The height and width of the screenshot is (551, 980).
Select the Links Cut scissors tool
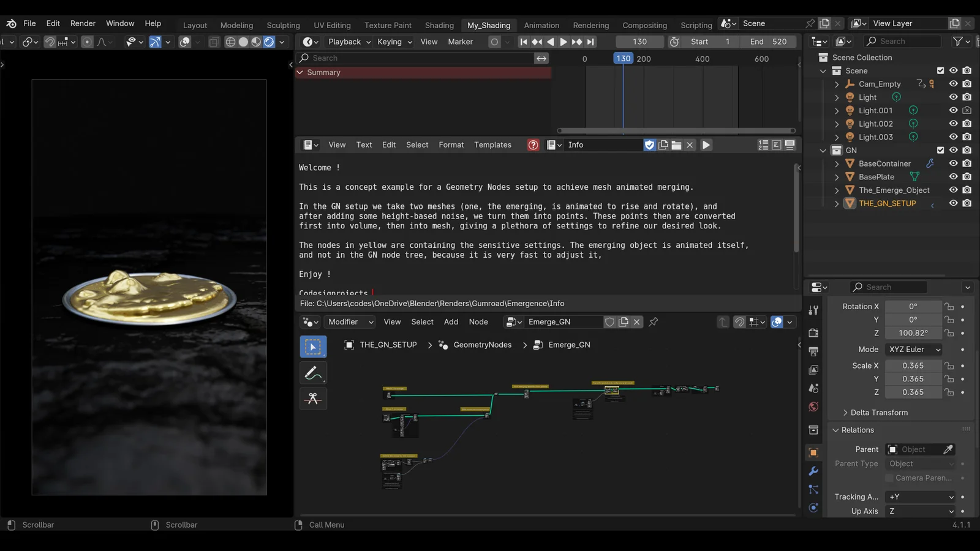pos(313,399)
